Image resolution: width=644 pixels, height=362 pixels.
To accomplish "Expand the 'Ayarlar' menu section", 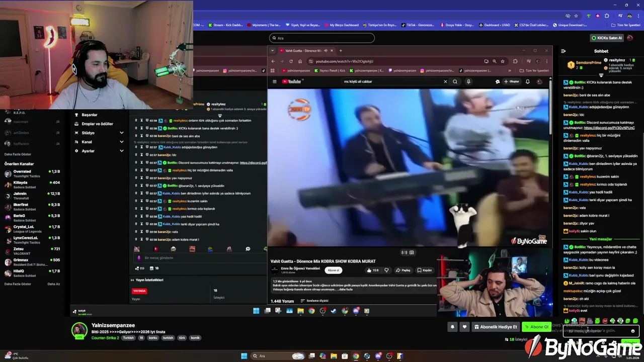I will (99, 151).
